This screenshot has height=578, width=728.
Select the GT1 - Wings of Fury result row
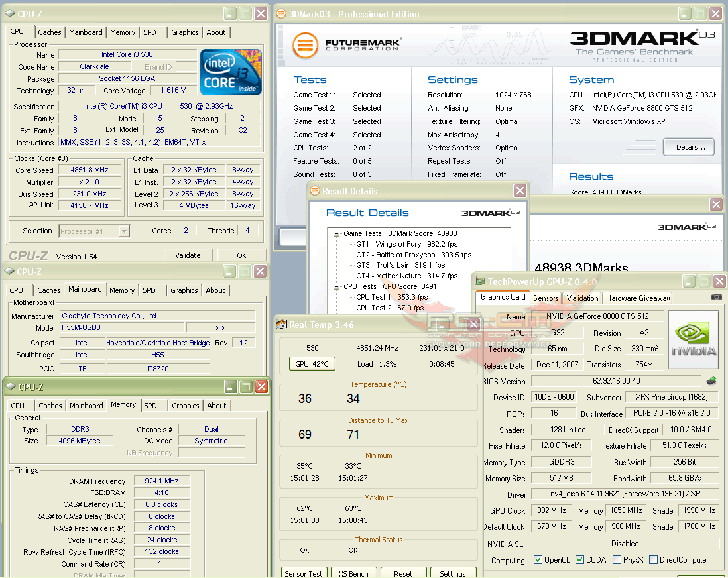pyautogui.click(x=406, y=244)
